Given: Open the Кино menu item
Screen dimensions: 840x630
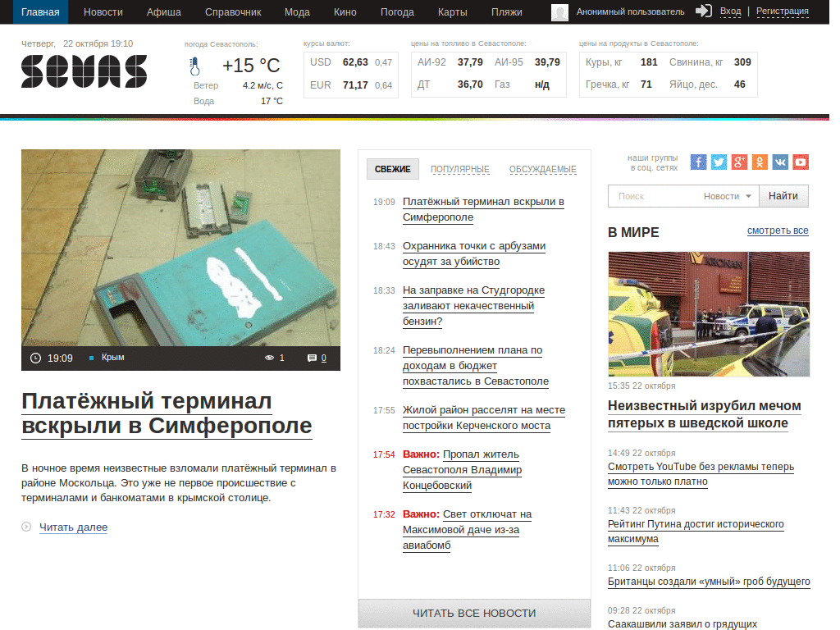Looking at the screenshot, I should (x=345, y=11).
